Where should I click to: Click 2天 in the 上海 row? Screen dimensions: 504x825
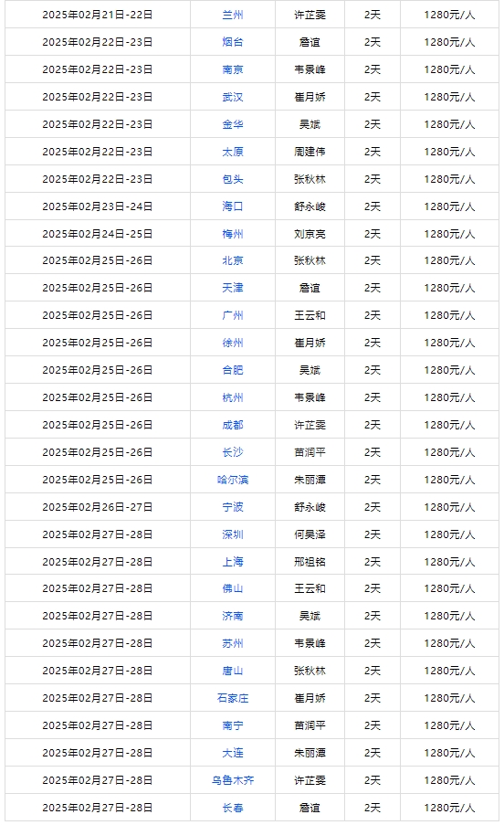click(x=373, y=561)
